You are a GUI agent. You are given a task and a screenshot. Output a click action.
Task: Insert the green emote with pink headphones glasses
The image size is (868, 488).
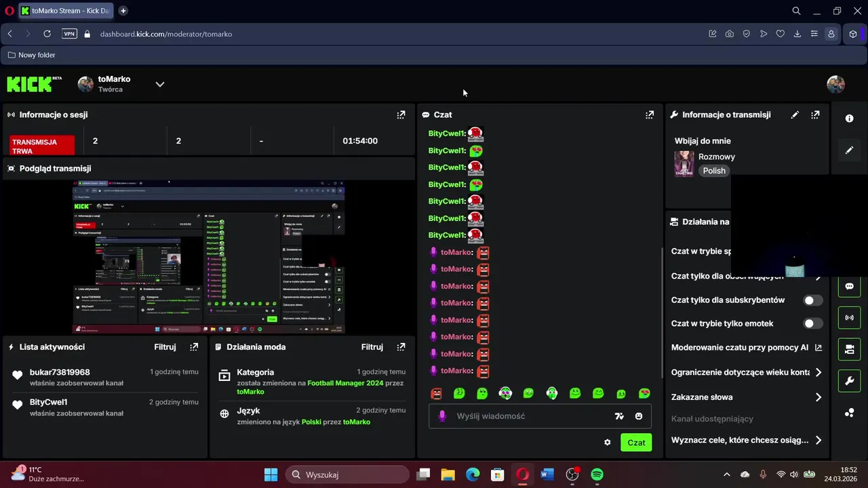coord(505,393)
